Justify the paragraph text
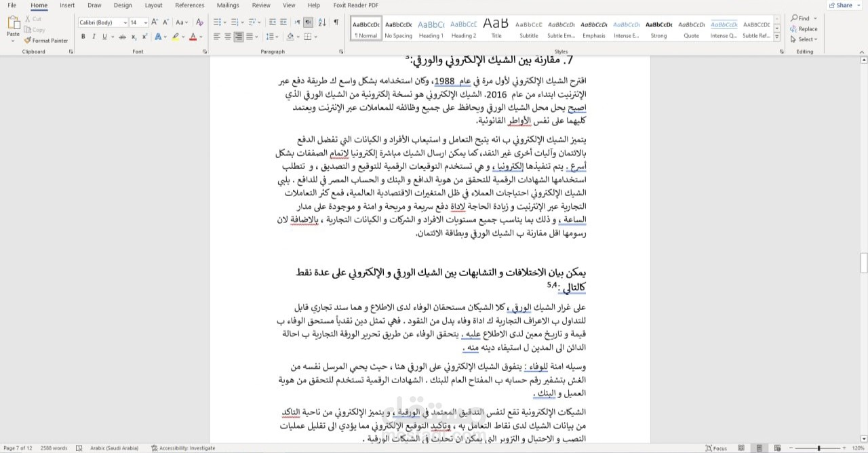868x453 pixels. click(x=250, y=37)
